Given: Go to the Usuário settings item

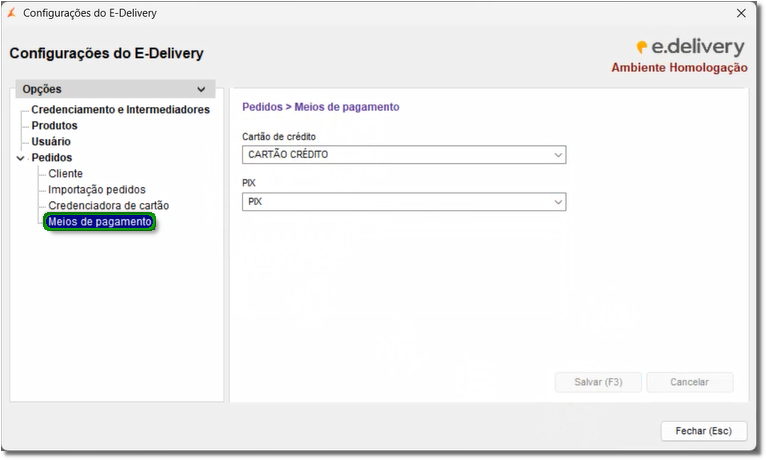Looking at the screenshot, I should 51,142.
